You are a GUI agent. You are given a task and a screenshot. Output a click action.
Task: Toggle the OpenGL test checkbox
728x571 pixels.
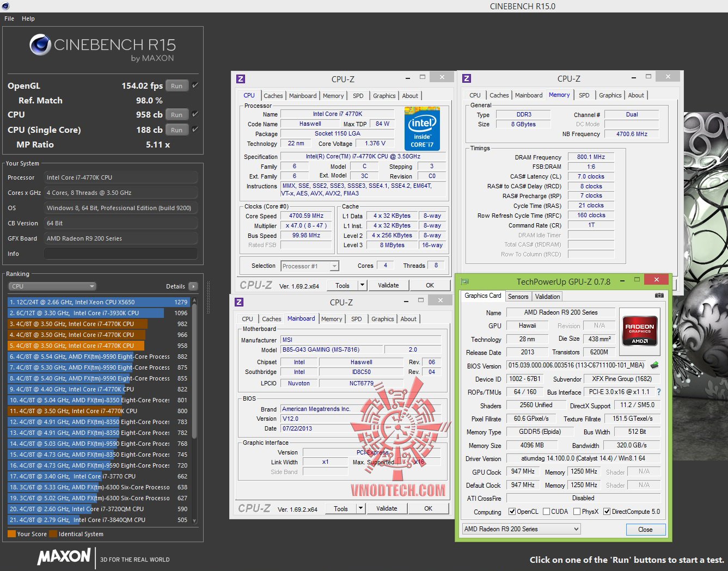click(195, 85)
